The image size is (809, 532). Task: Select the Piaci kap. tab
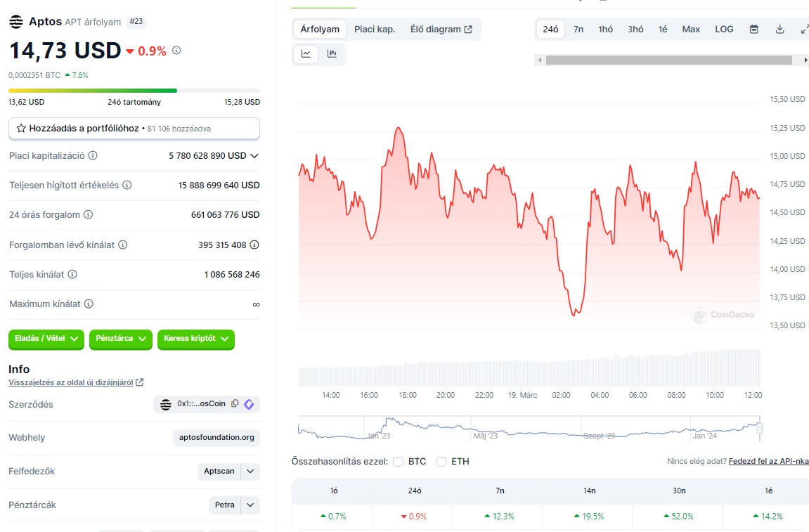coord(375,30)
